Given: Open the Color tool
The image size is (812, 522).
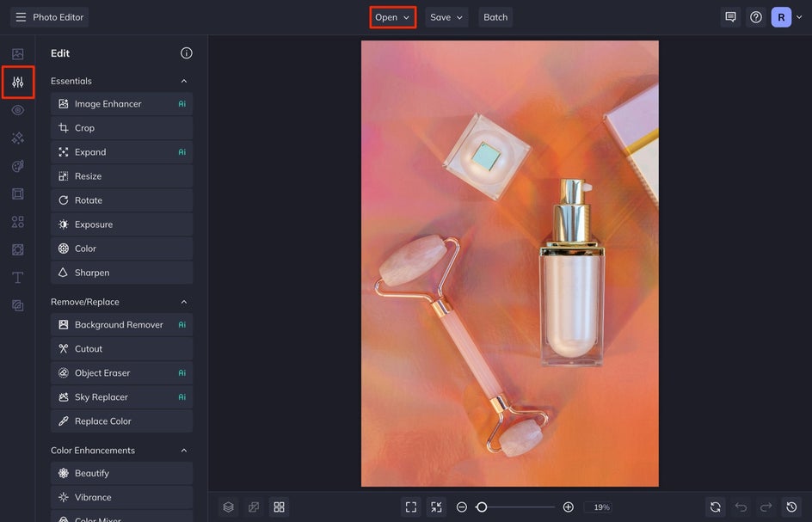Looking at the screenshot, I should pos(121,249).
